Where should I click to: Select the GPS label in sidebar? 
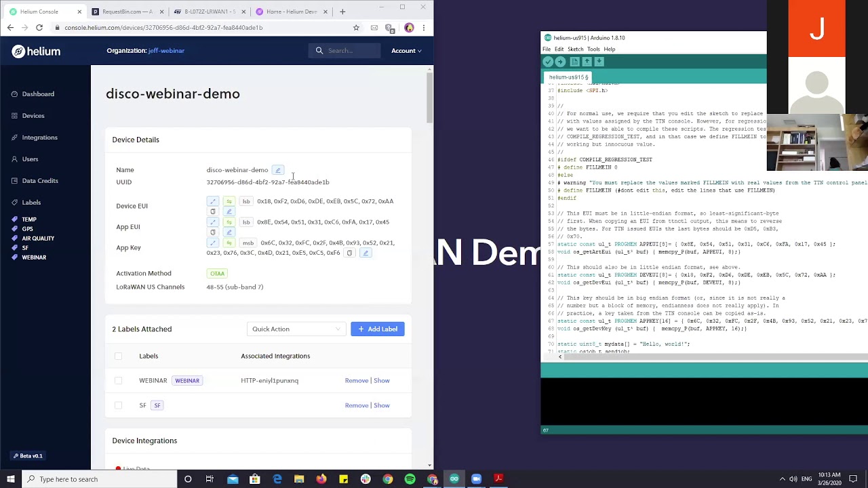click(x=22, y=229)
